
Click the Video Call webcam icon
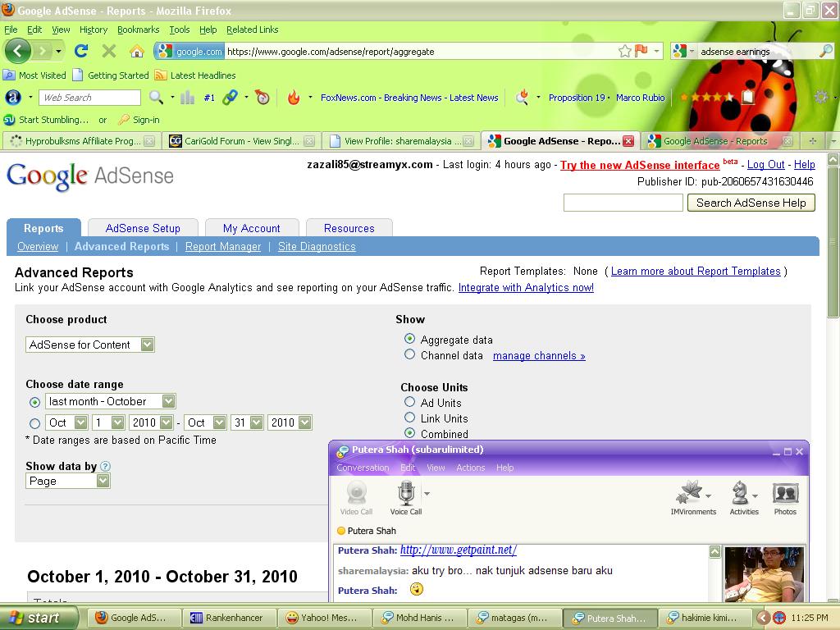tap(356, 498)
